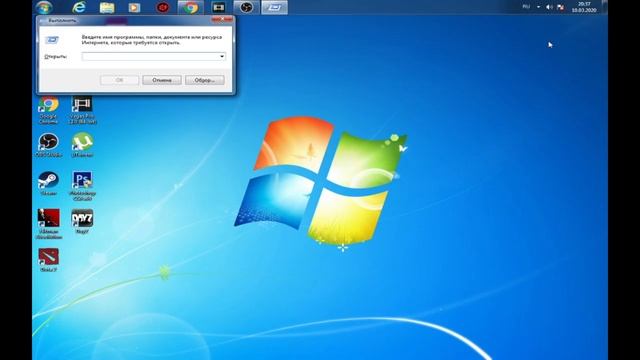The image size is (640, 360).
Task: Click the Show desktop strip beside clock
Action: [605, 7]
